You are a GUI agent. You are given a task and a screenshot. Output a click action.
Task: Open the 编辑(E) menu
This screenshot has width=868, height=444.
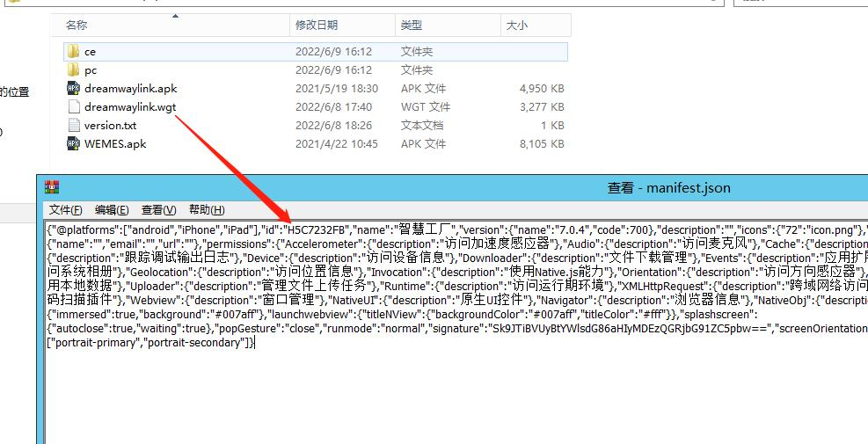(112, 210)
